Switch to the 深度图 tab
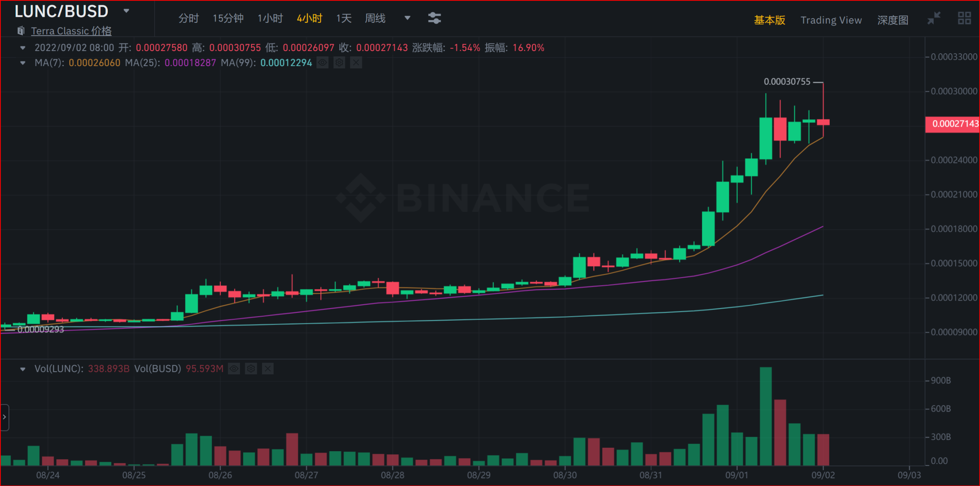Viewport: 980px width, 486px height. 892,20
